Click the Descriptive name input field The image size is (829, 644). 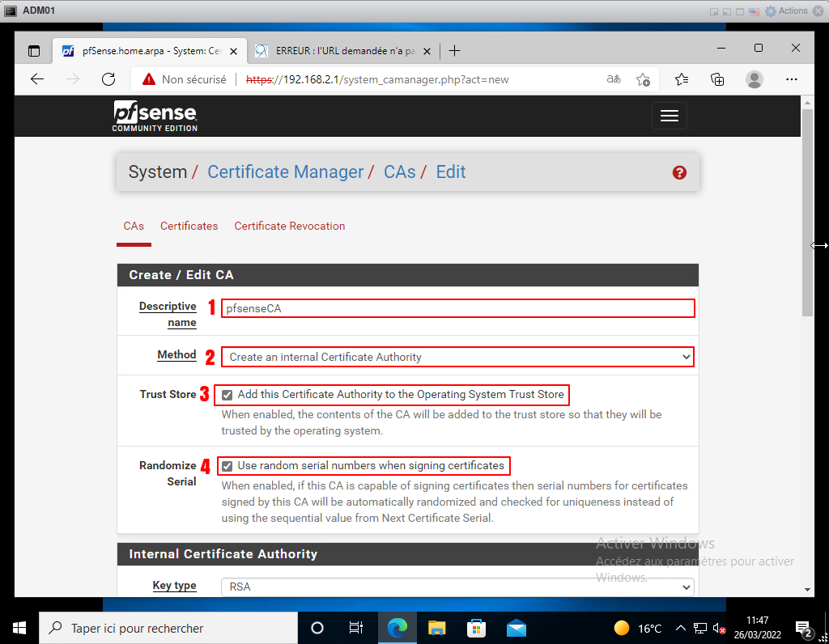click(457, 308)
